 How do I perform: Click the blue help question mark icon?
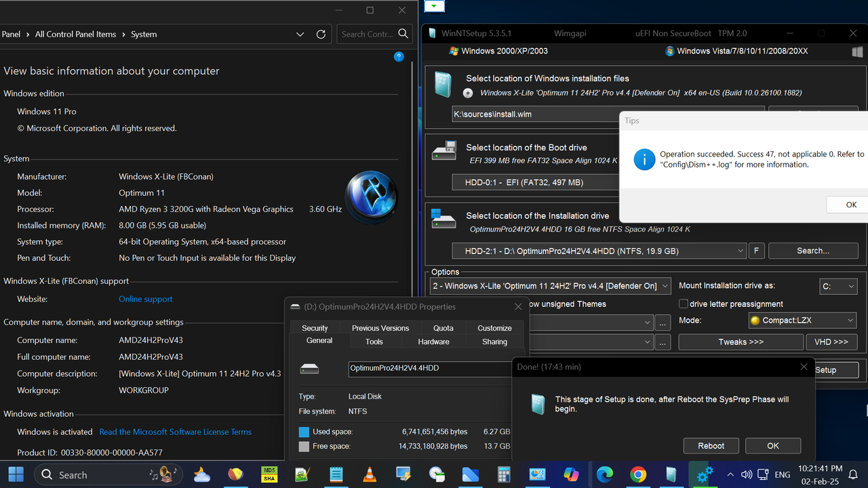coord(399,57)
